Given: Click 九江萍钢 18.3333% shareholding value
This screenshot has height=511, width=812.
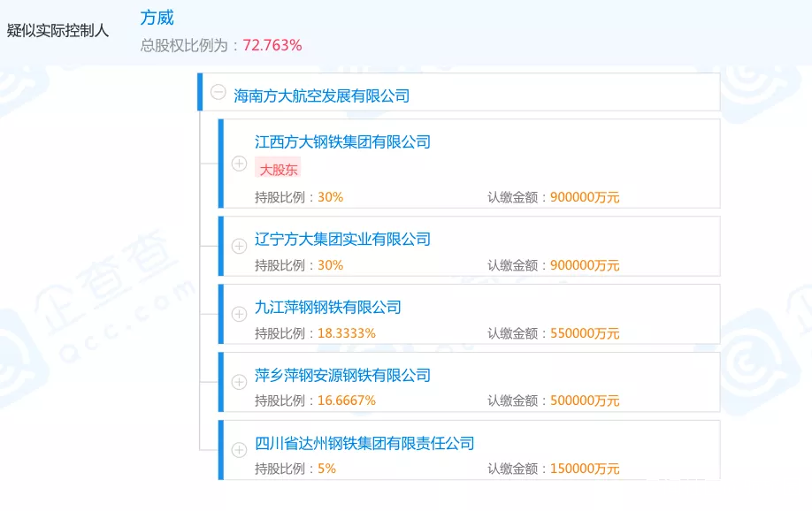Looking at the screenshot, I should pyautogui.click(x=346, y=333).
